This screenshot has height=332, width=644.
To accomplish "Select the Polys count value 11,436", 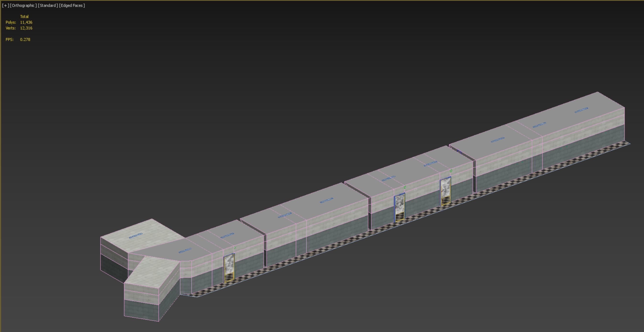I will 26,22.
